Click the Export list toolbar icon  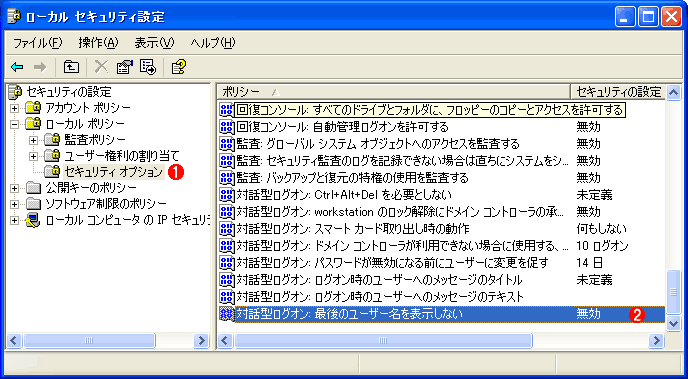click(147, 67)
